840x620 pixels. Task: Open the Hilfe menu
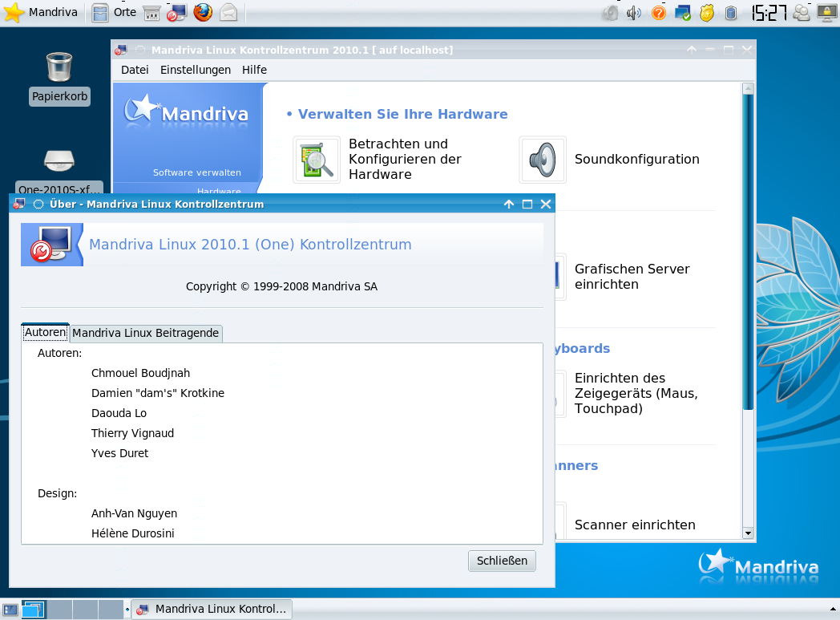pos(254,70)
